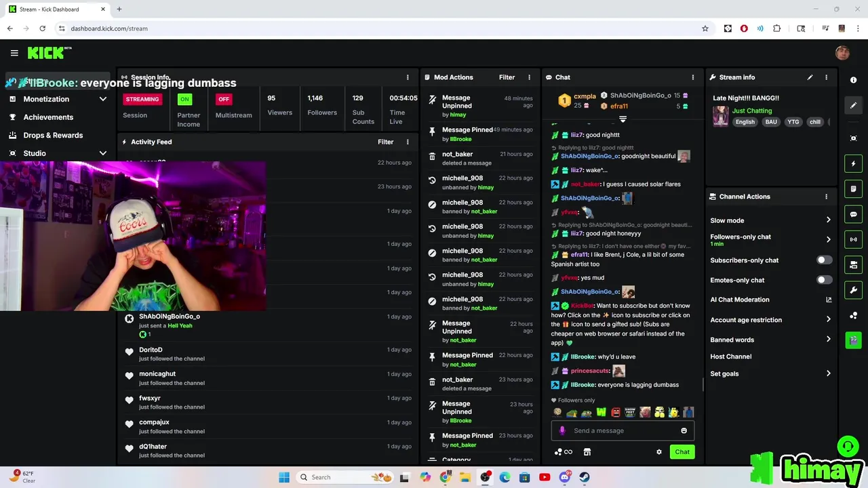This screenshot has width=868, height=488.
Task: Open the emoji picker in message box
Action: pos(684,430)
